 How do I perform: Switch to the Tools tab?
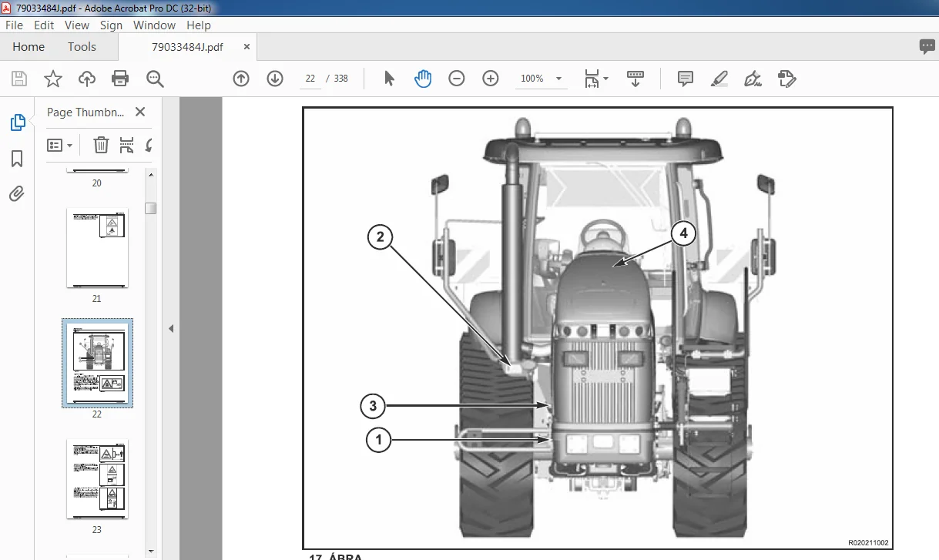click(82, 47)
